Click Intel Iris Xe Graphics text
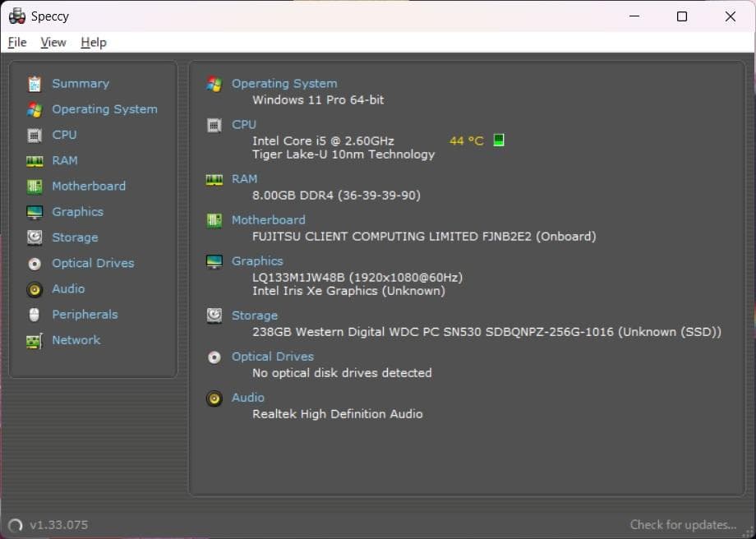 click(x=348, y=291)
